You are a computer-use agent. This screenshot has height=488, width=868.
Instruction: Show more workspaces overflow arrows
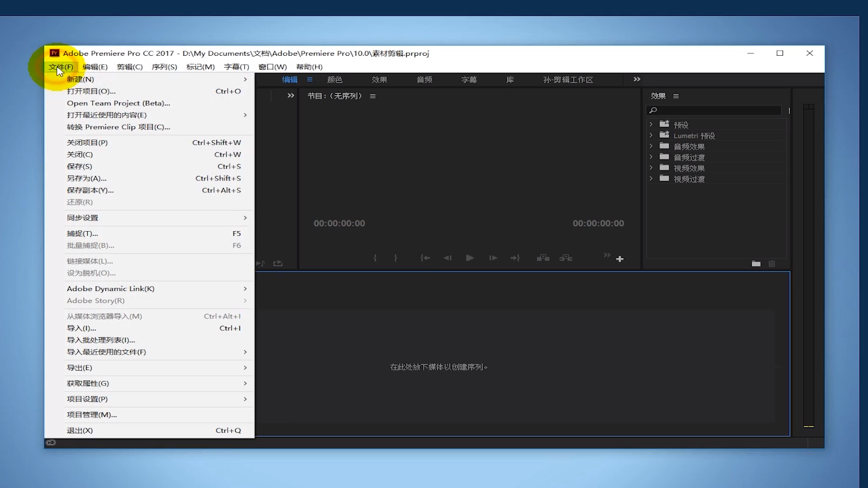(637, 79)
